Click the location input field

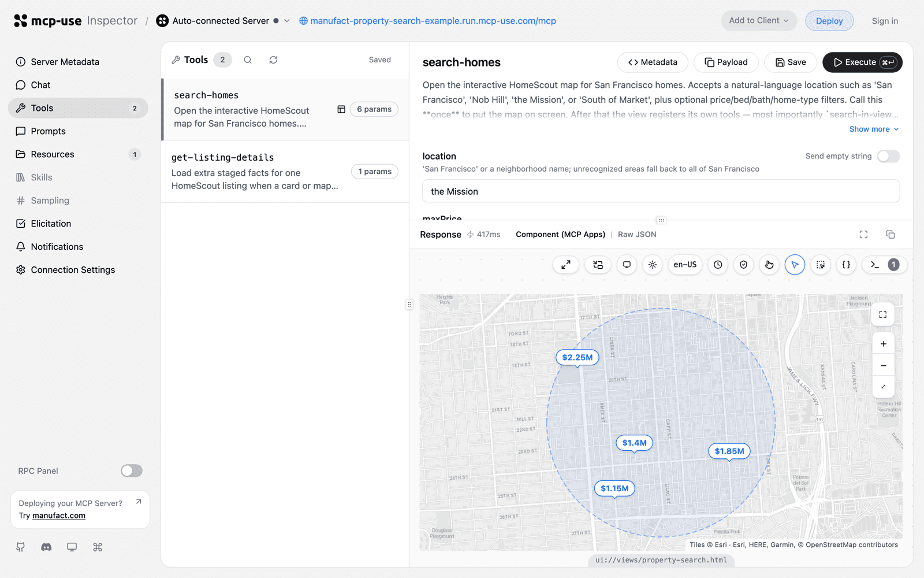tap(661, 191)
